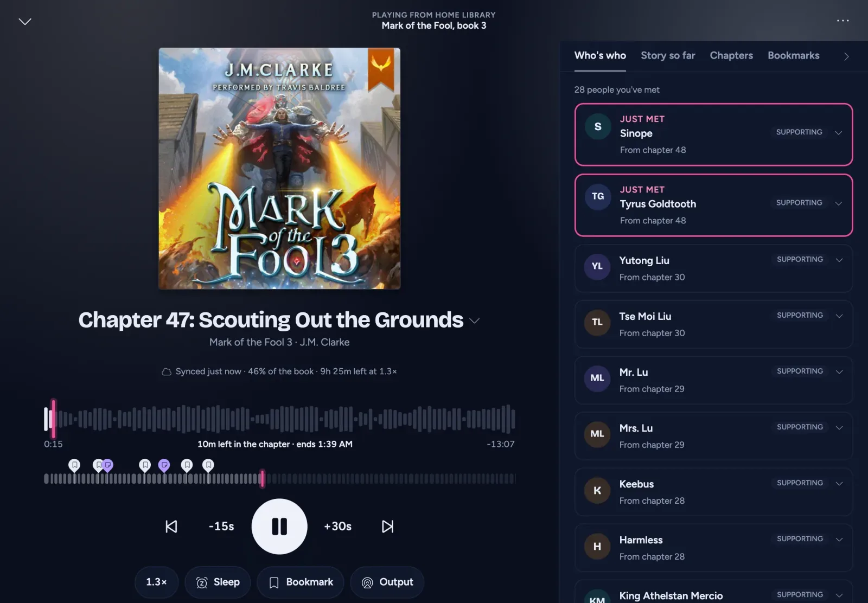
Task: Expand the Keebus entry chevron
Action: tap(839, 484)
